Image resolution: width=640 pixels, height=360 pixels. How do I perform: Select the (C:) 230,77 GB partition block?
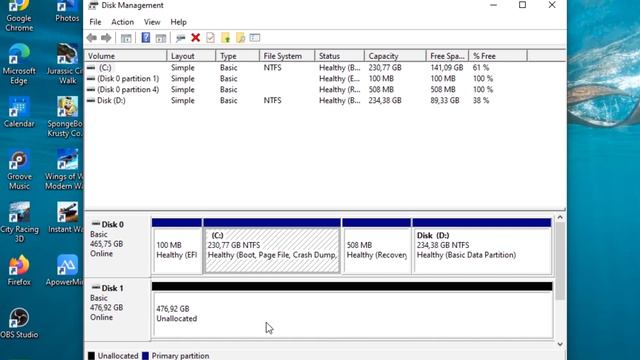pyautogui.click(x=272, y=246)
